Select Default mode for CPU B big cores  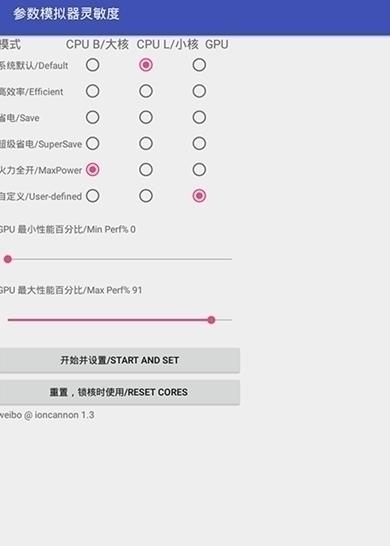(93, 65)
